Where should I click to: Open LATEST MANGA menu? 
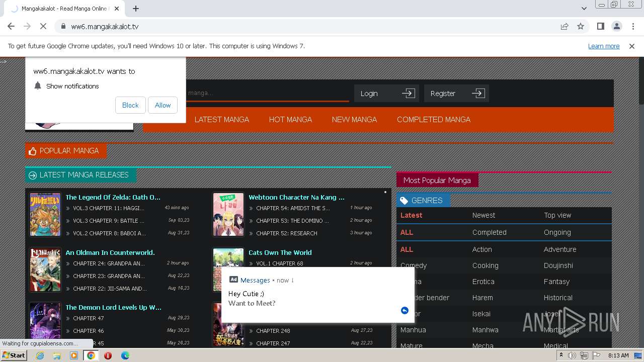coord(222,120)
